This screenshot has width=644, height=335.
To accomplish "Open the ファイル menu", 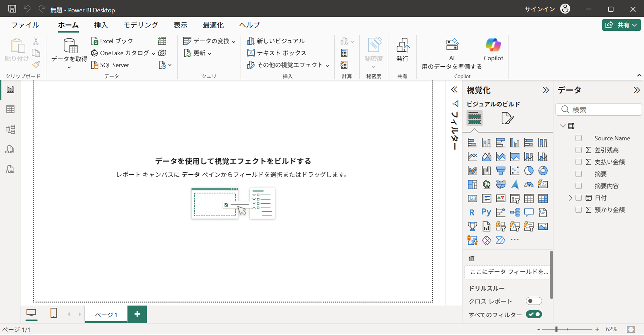I will point(25,25).
